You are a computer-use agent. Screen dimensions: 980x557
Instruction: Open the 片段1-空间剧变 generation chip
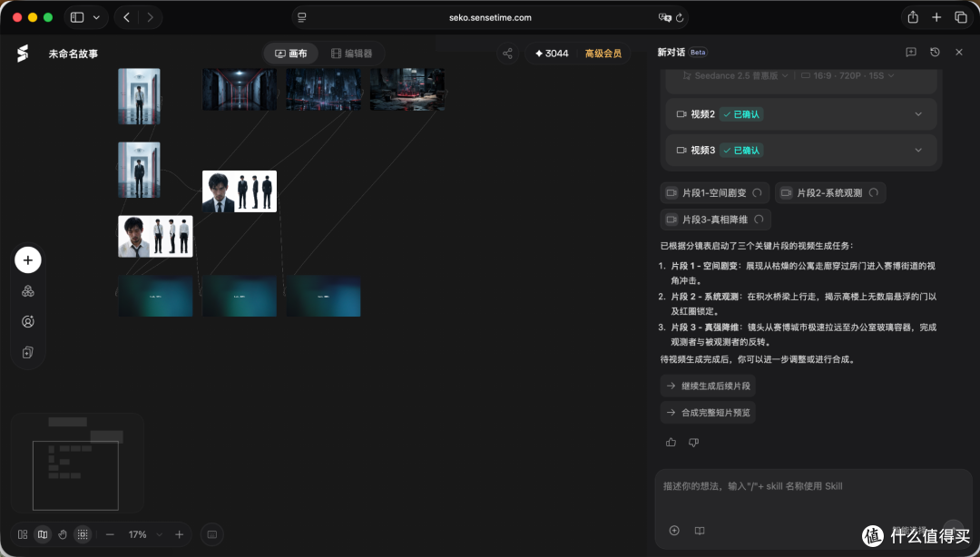[714, 193]
